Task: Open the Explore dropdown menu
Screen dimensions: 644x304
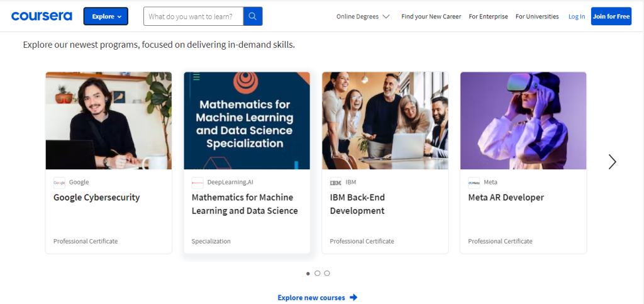Action: tap(106, 16)
